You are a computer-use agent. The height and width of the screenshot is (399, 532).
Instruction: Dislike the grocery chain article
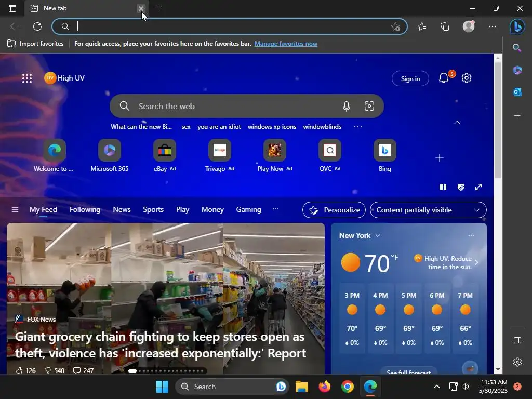[54, 370]
